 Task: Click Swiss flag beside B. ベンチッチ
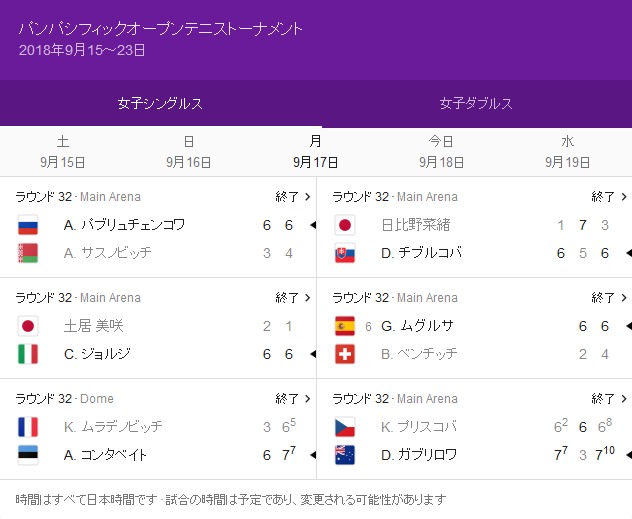pyautogui.click(x=345, y=354)
